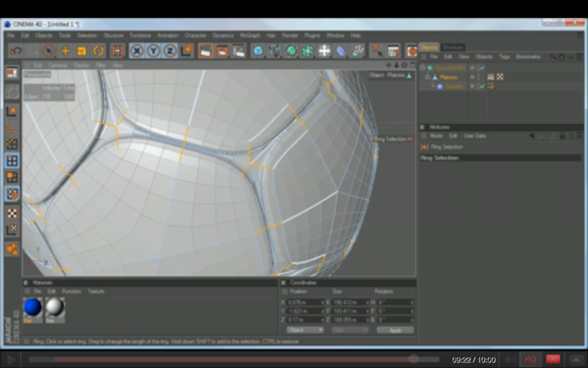Open Render Settings icon

click(x=239, y=51)
